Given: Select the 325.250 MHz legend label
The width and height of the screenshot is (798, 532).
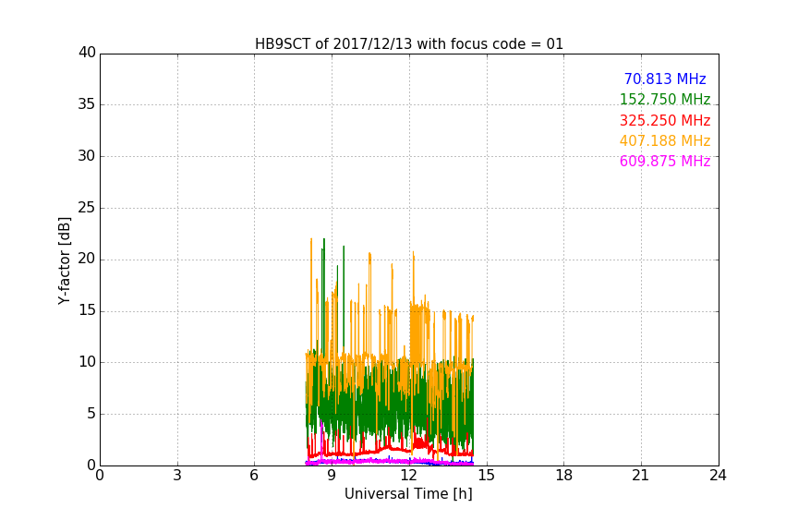Looking at the screenshot, I should click(665, 120).
